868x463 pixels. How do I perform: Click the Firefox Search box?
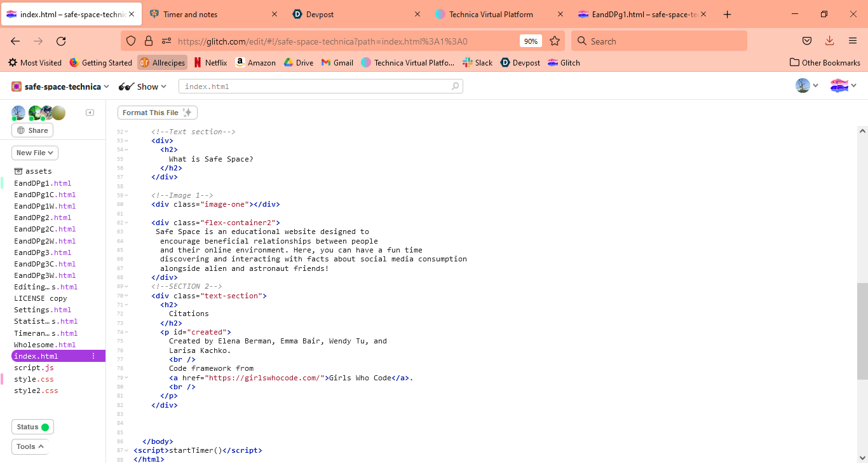tap(659, 41)
